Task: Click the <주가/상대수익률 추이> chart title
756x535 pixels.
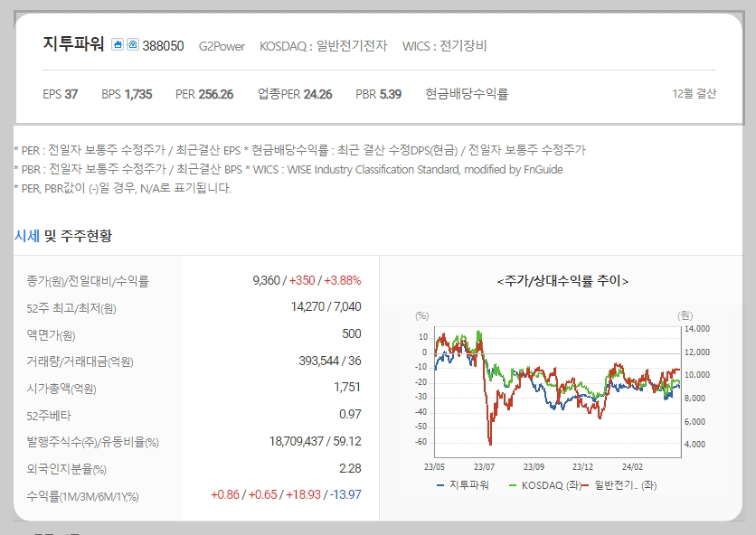Action: tap(562, 281)
